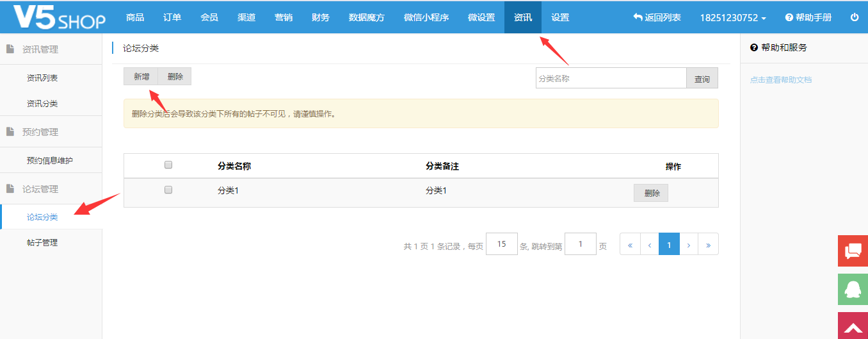Select 帖子管理 in the sidebar
The height and width of the screenshot is (339, 868).
pos(42,243)
